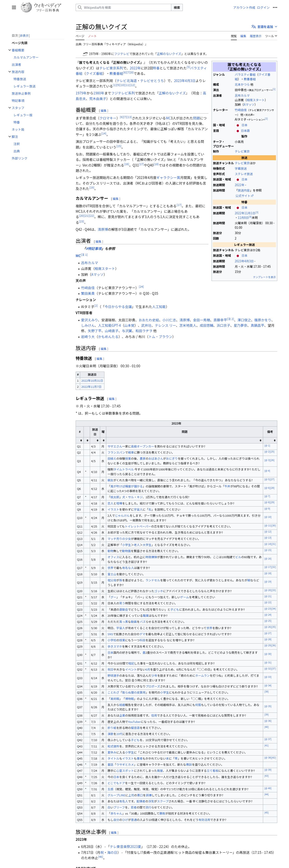The height and width of the screenshot is (868, 289).
Task: Open 人工知能 link in narration line
Action: pyautogui.click(x=159, y=307)
